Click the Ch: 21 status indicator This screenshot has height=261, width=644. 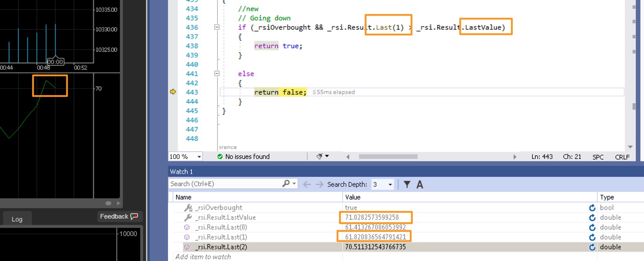[x=572, y=157]
